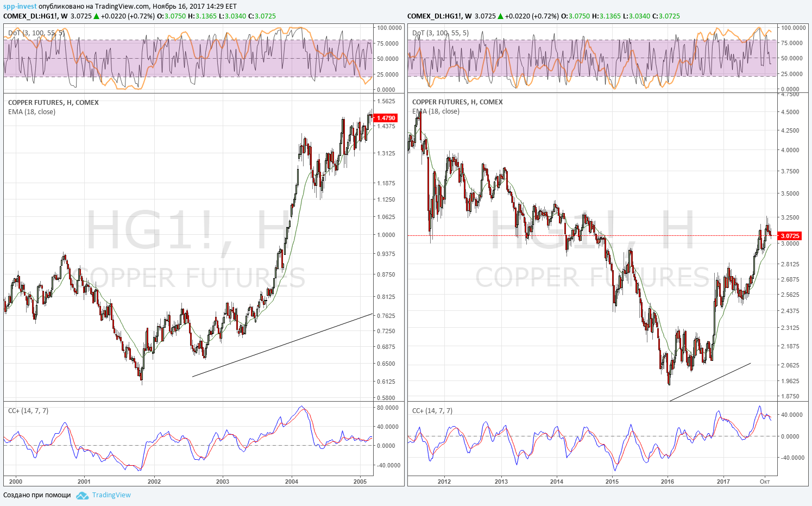Select the DoT indicator label in left chart
The height and width of the screenshot is (506, 812).
[36, 33]
